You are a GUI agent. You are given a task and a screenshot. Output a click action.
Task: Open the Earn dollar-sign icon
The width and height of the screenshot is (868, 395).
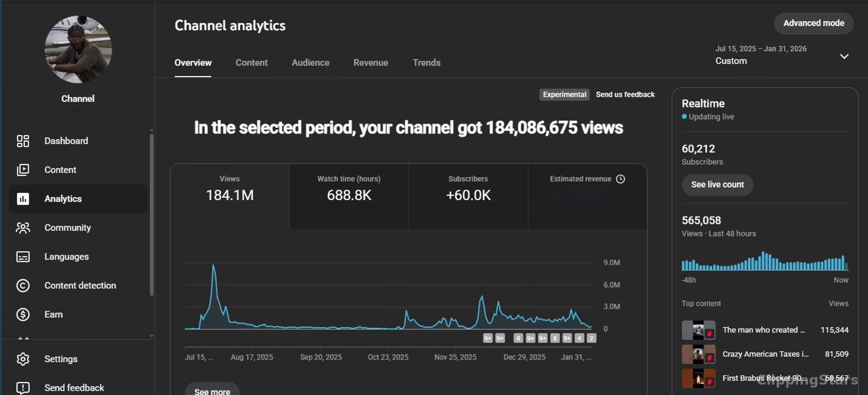(23, 314)
